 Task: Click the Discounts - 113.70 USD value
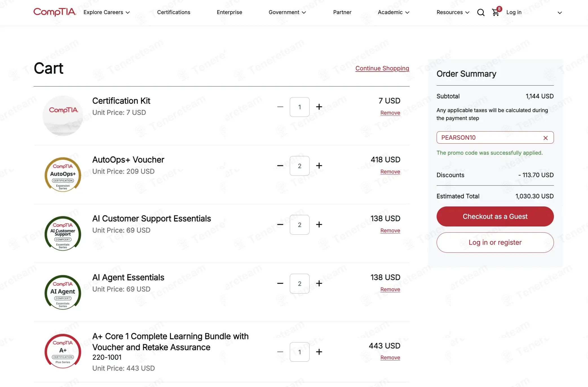point(536,175)
